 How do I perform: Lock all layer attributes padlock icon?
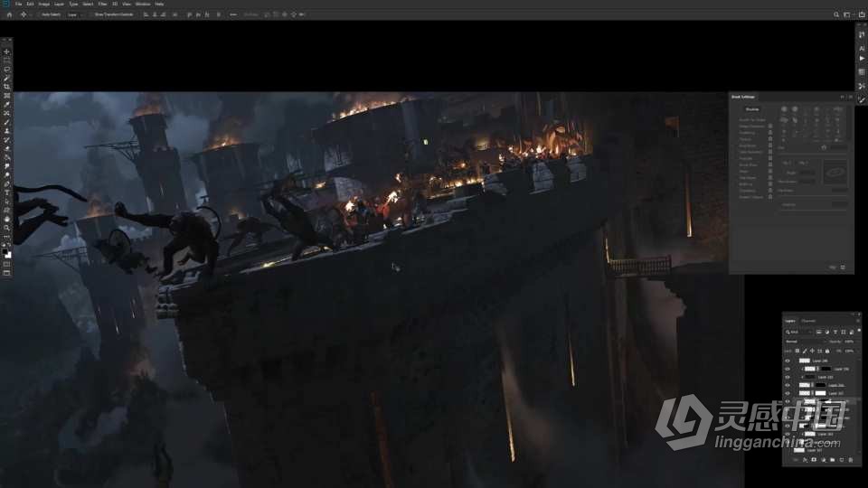(x=827, y=351)
